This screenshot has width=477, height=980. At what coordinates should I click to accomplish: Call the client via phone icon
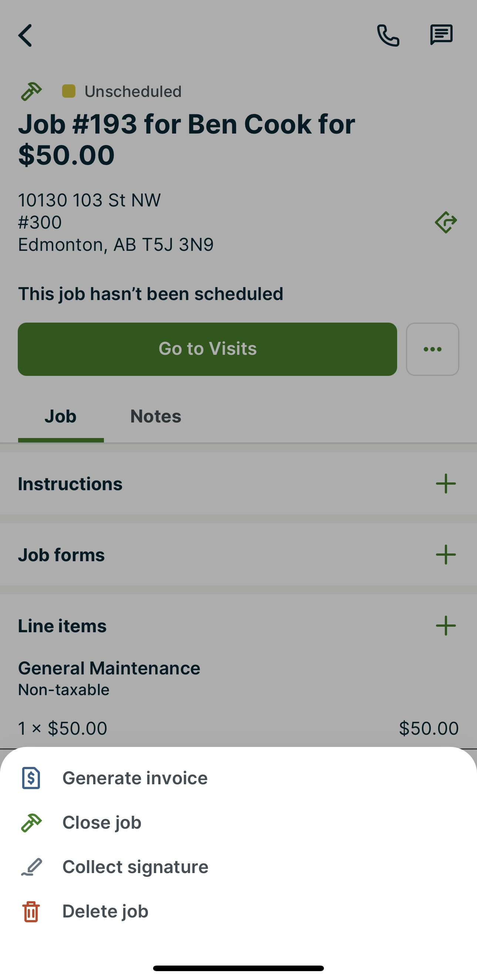[x=388, y=36]
